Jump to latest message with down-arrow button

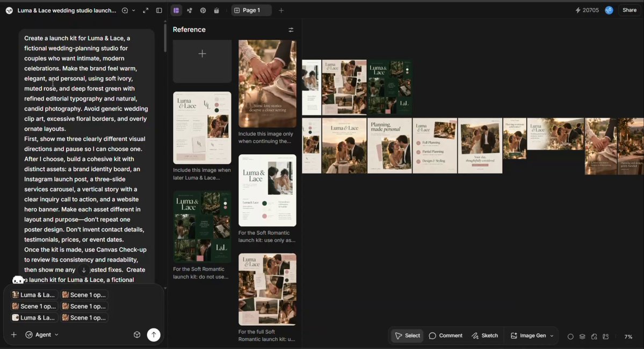tap(84, 270)
